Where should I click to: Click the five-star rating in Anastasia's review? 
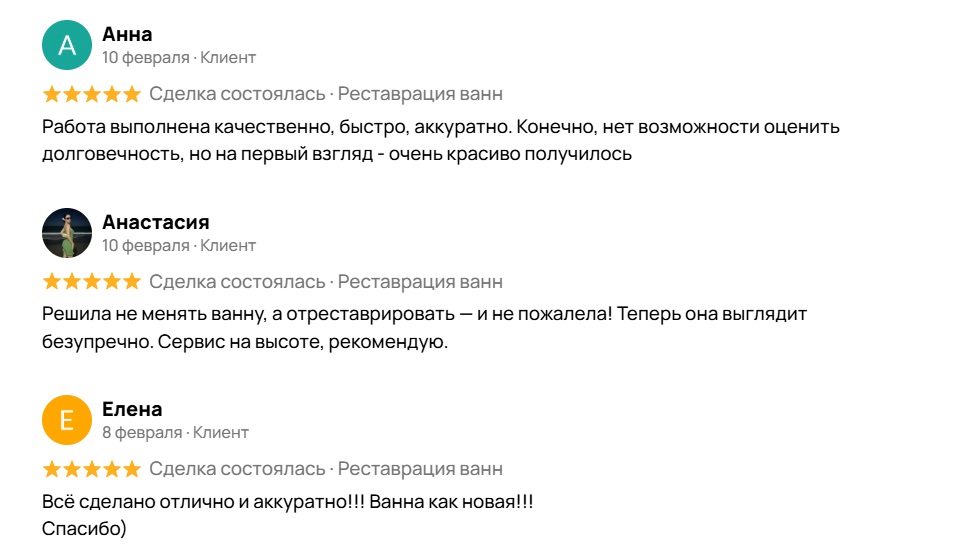92,282
